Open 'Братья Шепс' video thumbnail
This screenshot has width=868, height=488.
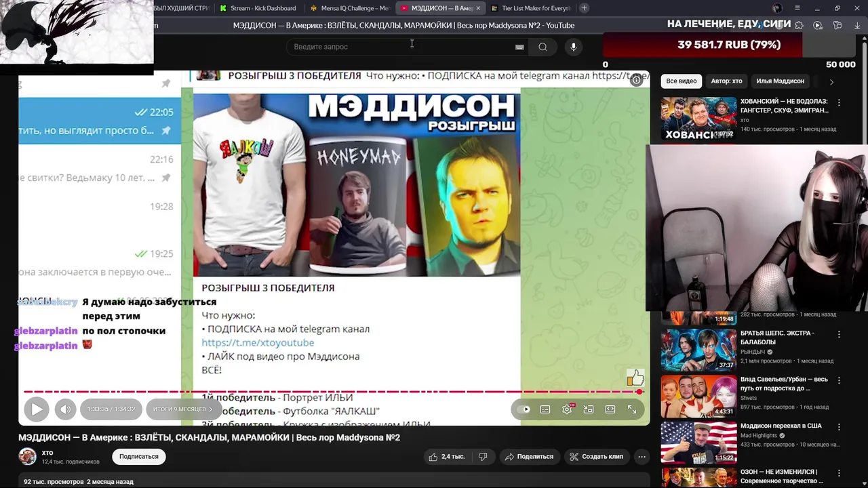tap(698, 350)
